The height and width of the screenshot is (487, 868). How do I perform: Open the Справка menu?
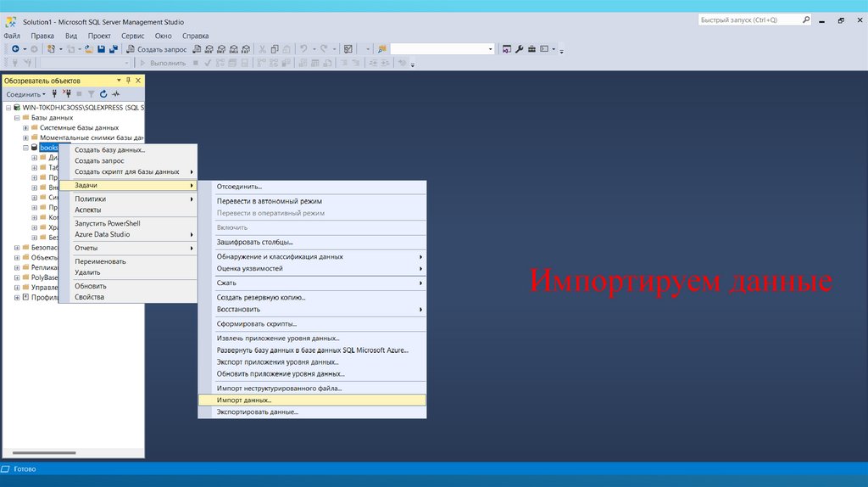196,36
